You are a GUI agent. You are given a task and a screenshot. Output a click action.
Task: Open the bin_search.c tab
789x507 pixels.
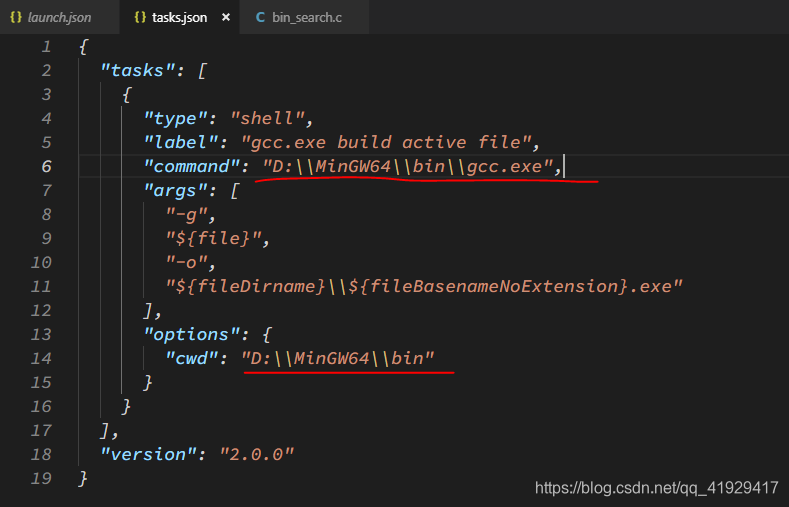coord(304,17)
